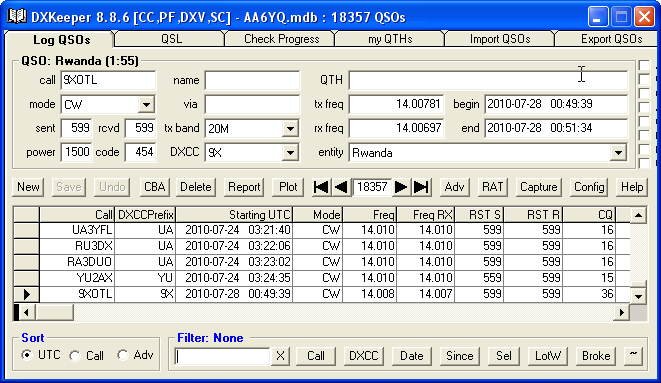Select the YU2AX row in log
Image resolution: width=661 pixels, height=383 pixels.
(x=322, y=278)
